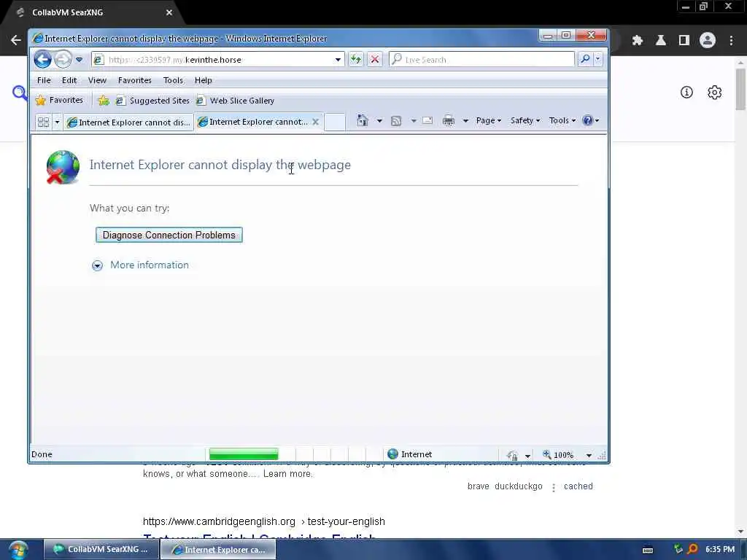
Task: Open a new blank tab
Action: pos(334,122)
